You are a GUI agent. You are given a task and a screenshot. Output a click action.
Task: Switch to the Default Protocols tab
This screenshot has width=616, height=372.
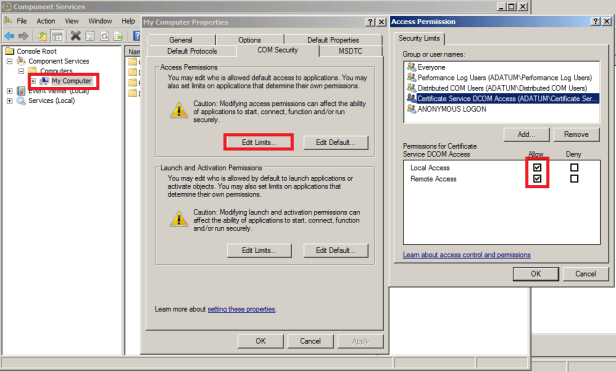pos(192,51)
